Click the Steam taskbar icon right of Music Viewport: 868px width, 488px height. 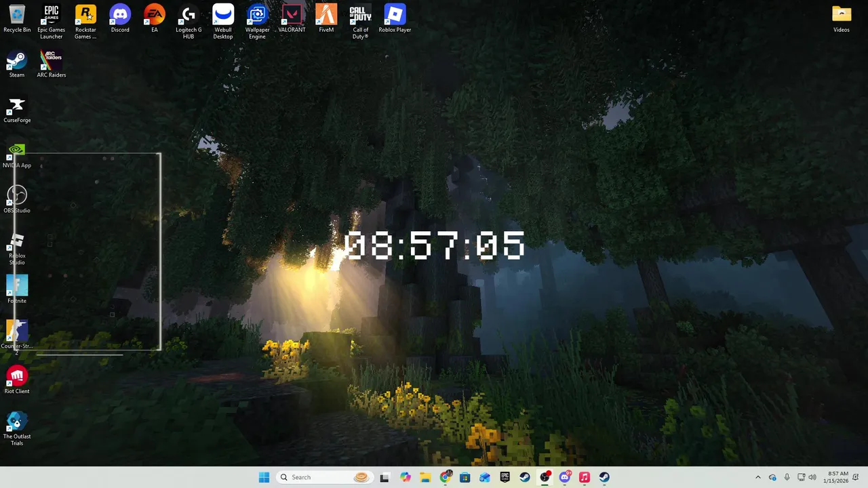(604, 477)
